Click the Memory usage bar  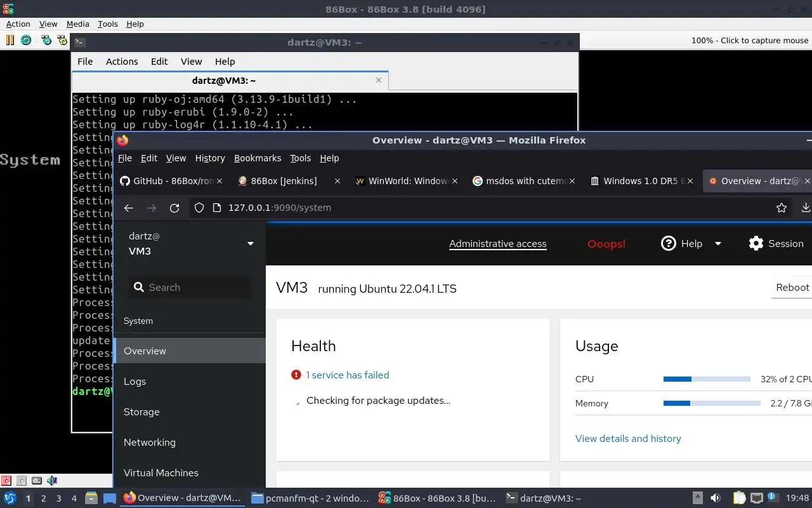[x=712, y=403]
